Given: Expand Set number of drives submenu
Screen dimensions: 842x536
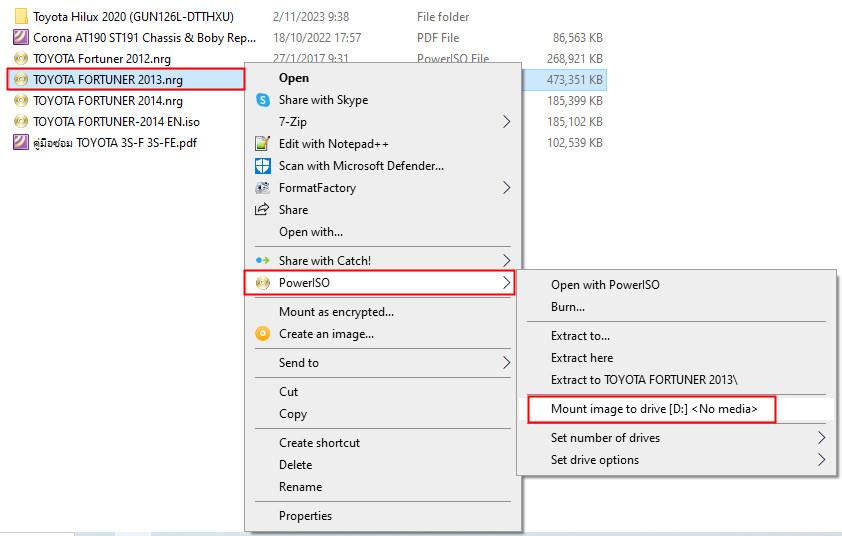Looking at the screenshot, I should [x=822, y=438].
